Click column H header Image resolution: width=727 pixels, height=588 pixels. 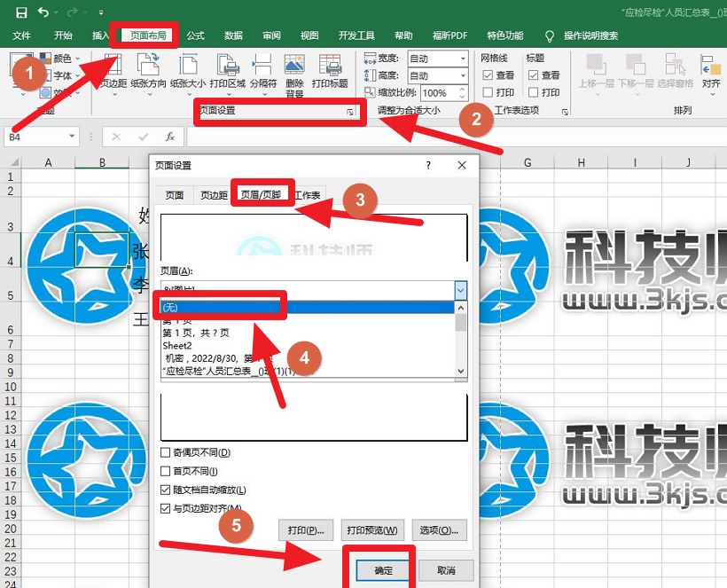[x=581, y=162]
